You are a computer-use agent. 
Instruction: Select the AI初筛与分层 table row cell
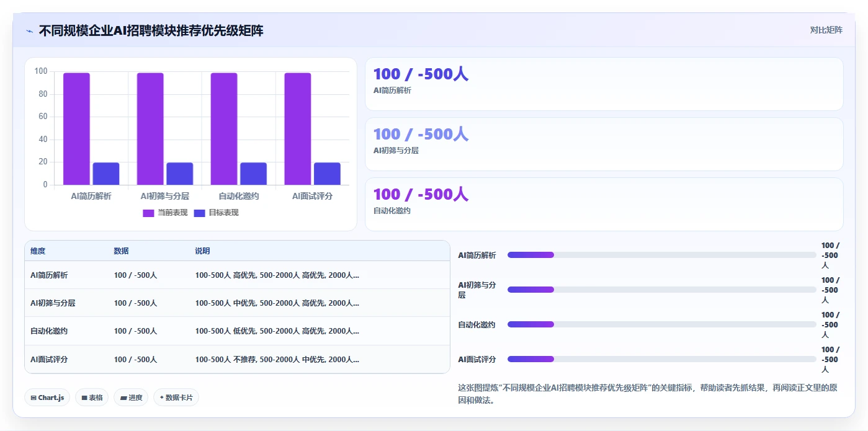pyautogui.click(x=53, y=303)
